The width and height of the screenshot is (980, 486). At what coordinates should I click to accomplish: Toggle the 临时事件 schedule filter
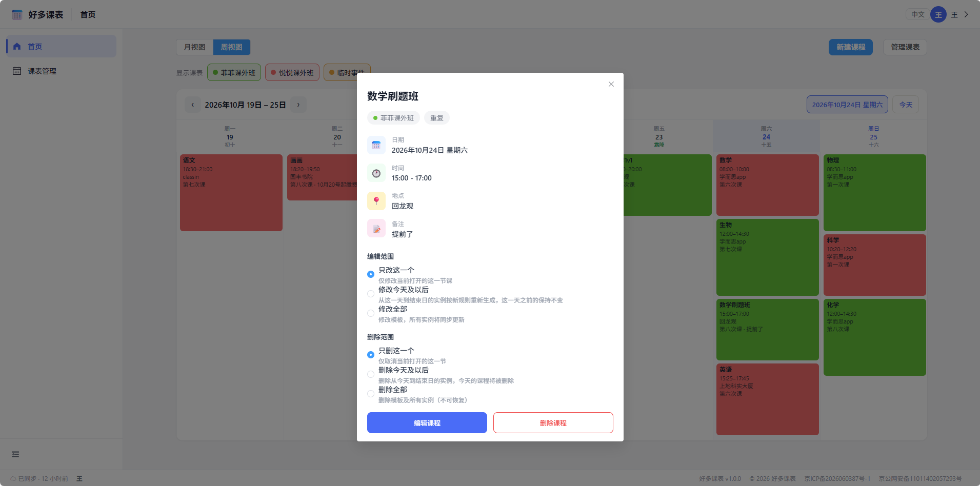(347, 72)
